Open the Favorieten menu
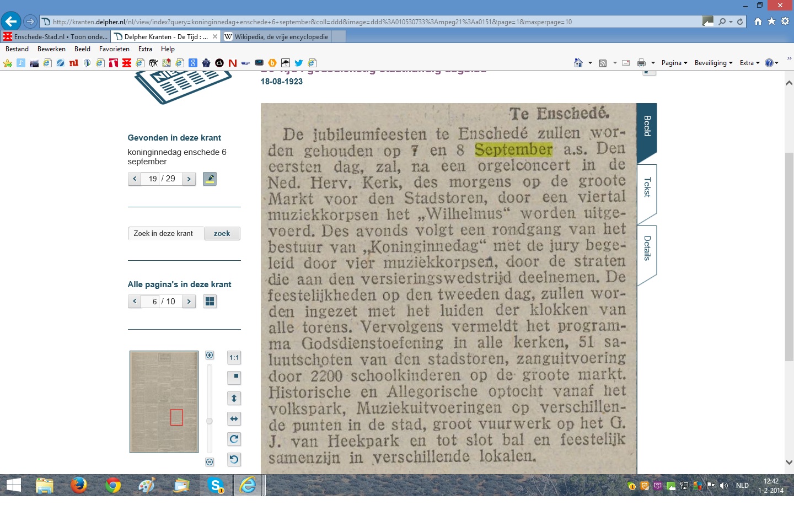 [114, 49]
